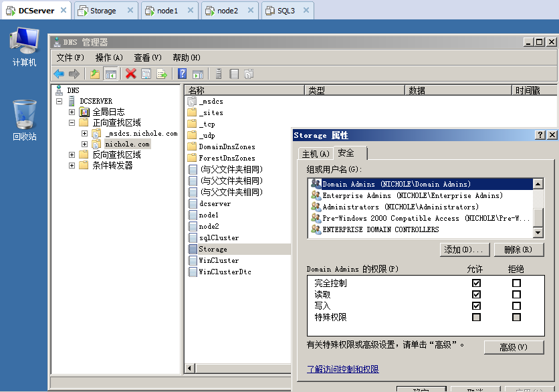Uncheck 完全控制 的允许 checkbox

tap(476, 283)
